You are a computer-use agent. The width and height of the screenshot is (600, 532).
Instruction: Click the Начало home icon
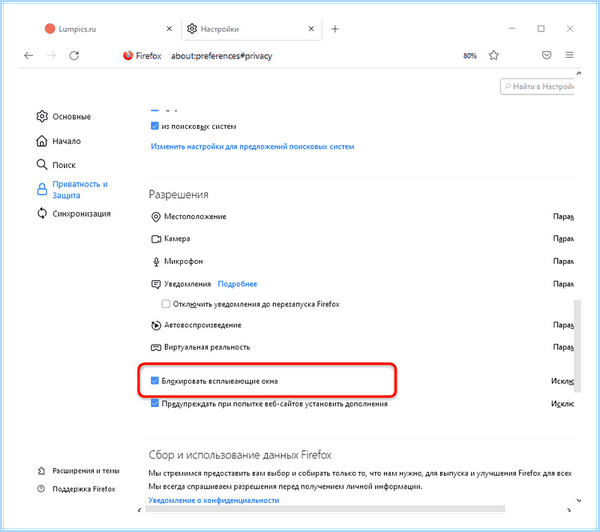click(42, 141)
